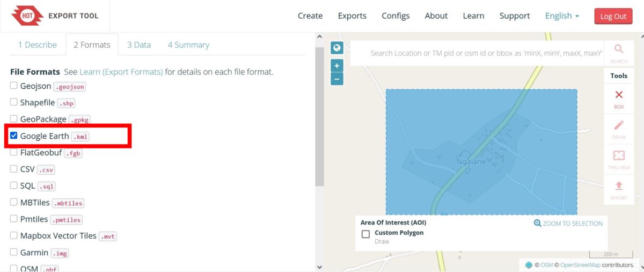This screenshot has height=272, width=644.
Task: Enable Pmtiles export format
Action: 14,219
